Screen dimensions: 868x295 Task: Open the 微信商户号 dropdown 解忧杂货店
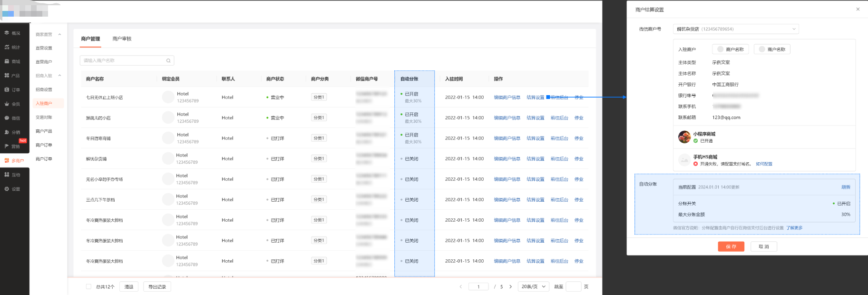[x=736, y=29]
